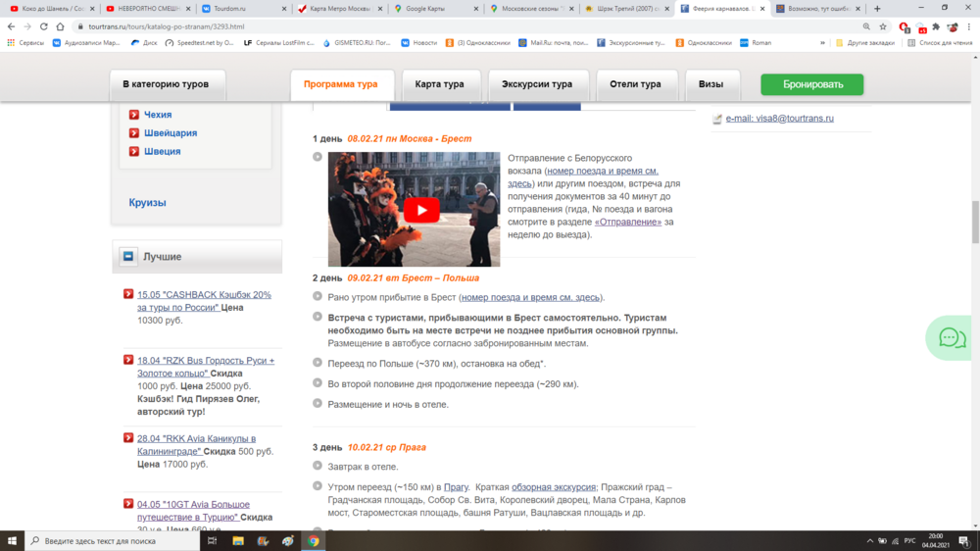The width and height of the screenshot is (980, 551).
Task: Reload the page with the refresh icon
Action: (x=45, y=26)
